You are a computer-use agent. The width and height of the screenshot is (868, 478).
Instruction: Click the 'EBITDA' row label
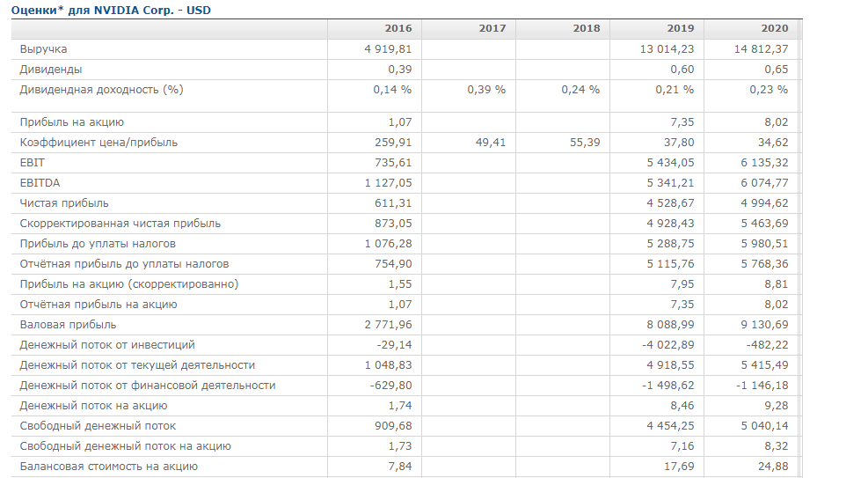40,183
